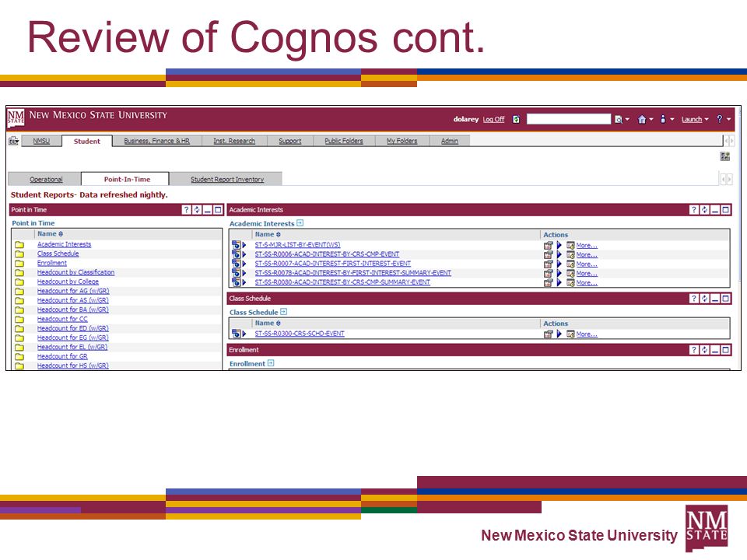This screenshot has width=747, height=560.
Task: Refresh the Point in Time portlet
Action: pos(197,209)
